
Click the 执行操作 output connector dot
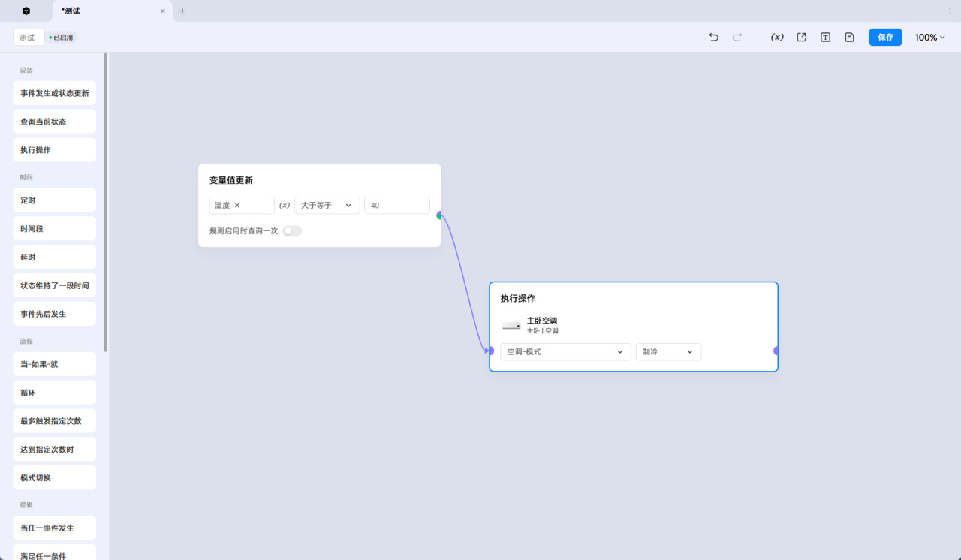point(777,351)
